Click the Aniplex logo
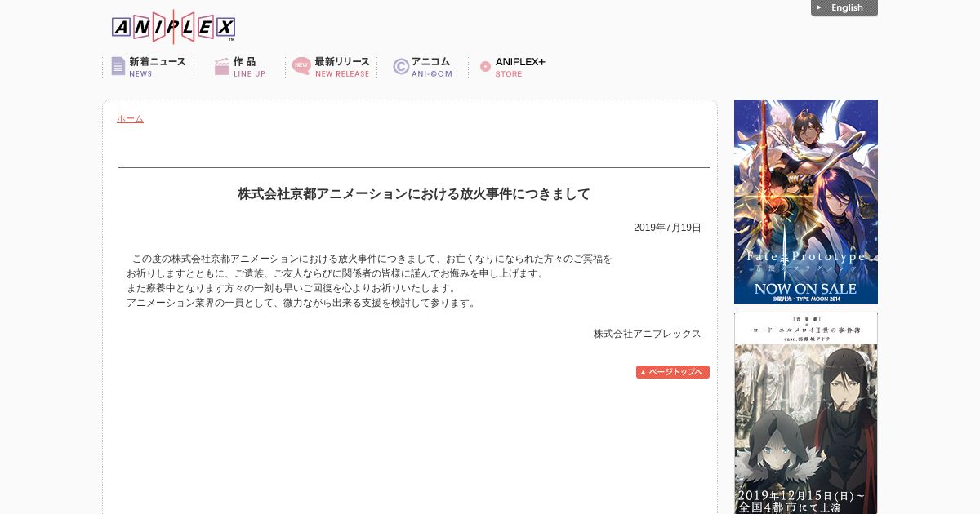Viewport: 980px width, 514px height. pyautogui.click(x=173, y=27)
